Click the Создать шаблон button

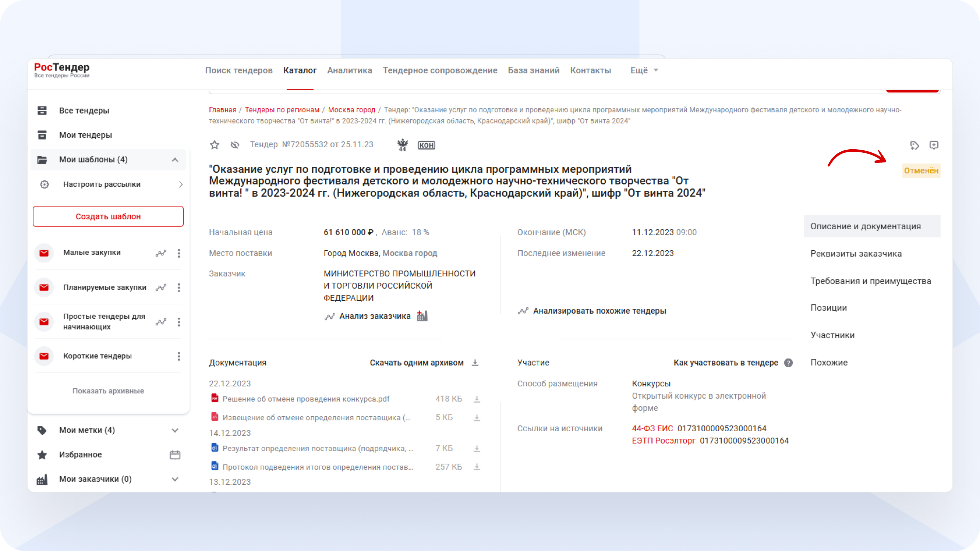(x=108, y=216)
